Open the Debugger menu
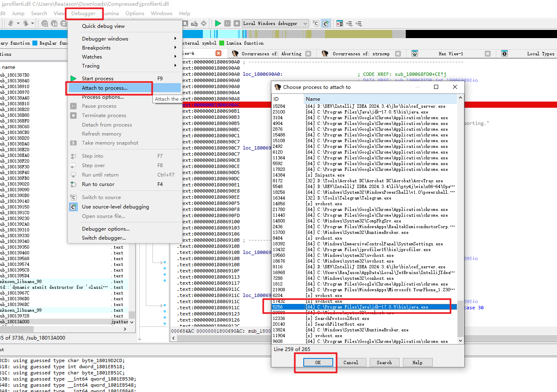557x392 pixels. tap(83, 14)
